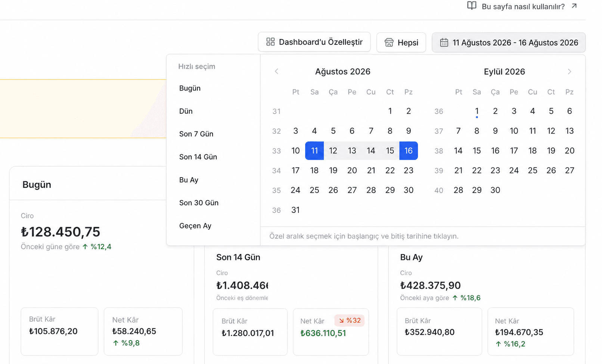Click the external link arrow icon
Viewport: 602px width, 364px height.
574,6
